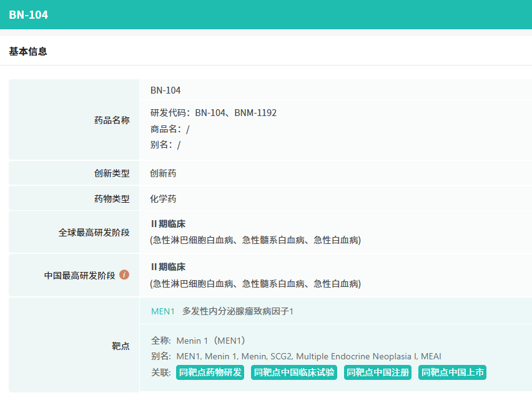Click the 同靶点中国上市 button
Image resolution: width=532 pixels, height=393 pixels.
click(452, 372)
